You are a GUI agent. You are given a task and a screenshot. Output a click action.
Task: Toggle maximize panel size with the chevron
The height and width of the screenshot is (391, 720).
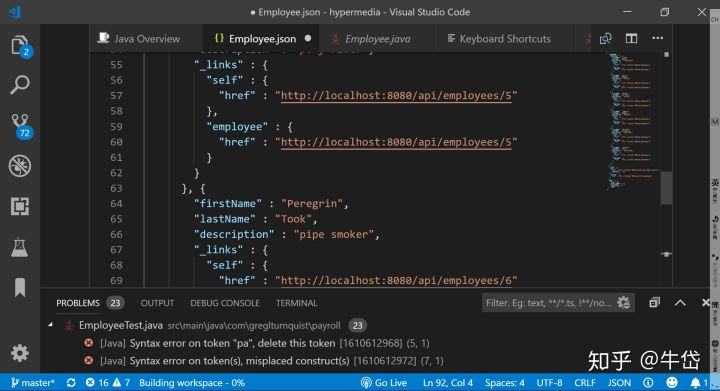coord(680,302)
